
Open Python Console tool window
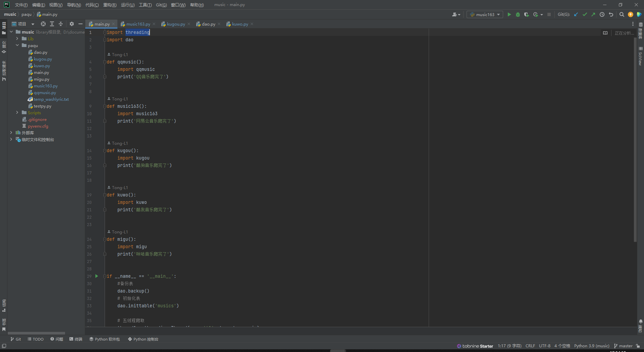(x=143, y=339)
